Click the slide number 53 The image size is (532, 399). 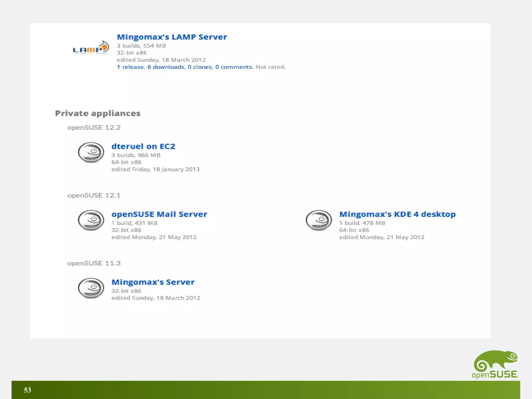click(28, 390)
